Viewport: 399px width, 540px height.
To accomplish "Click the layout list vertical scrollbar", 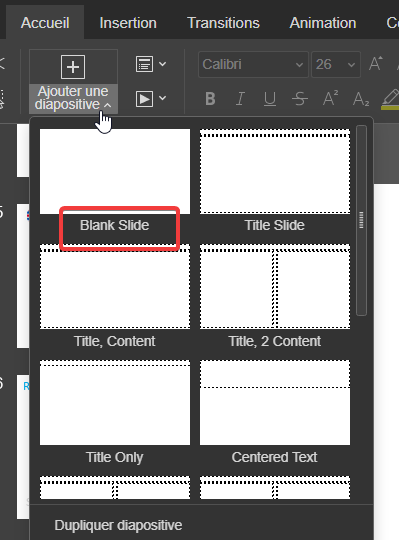I will (x=361, y=220).
